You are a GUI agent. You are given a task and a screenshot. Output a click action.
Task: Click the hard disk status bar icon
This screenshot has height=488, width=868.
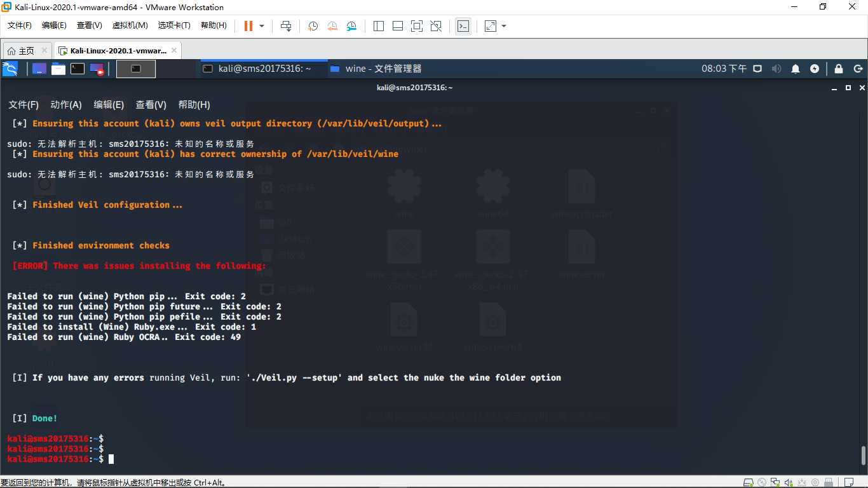point(749,483)
